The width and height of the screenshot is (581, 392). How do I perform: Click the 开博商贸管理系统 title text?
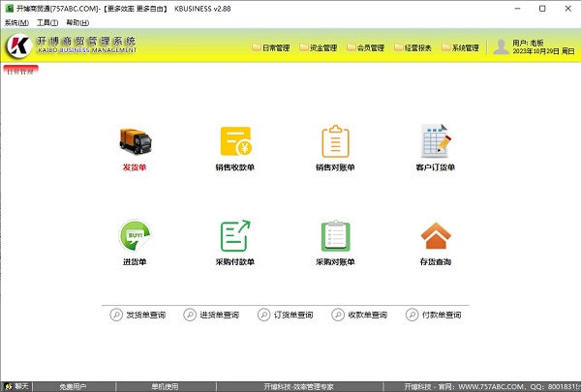[x=86, y=41]
